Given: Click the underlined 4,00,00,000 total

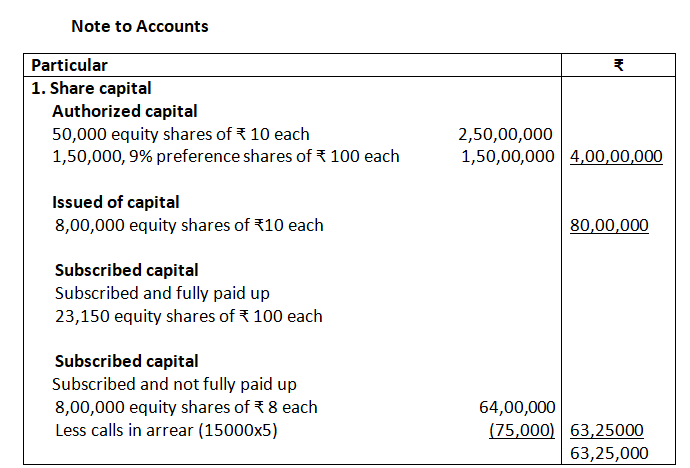Looking at the screenshot, I should 616,157.
